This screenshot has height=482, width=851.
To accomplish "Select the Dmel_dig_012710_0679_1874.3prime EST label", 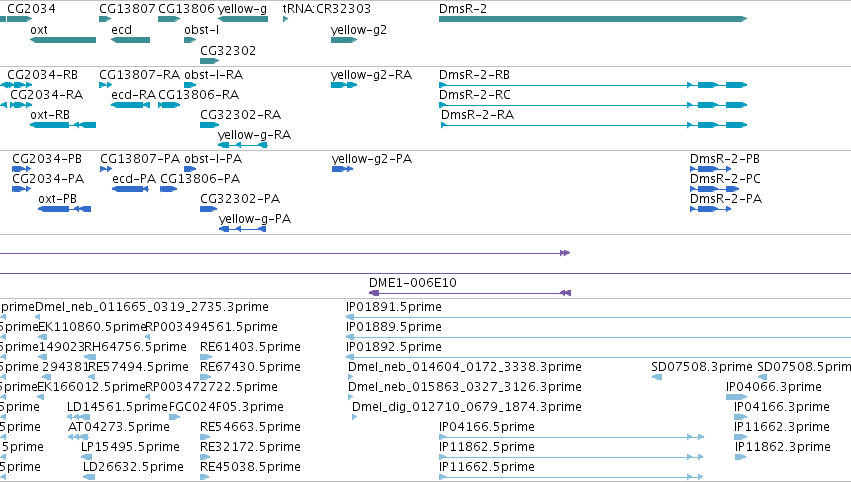I will click(x=467, y=408).
